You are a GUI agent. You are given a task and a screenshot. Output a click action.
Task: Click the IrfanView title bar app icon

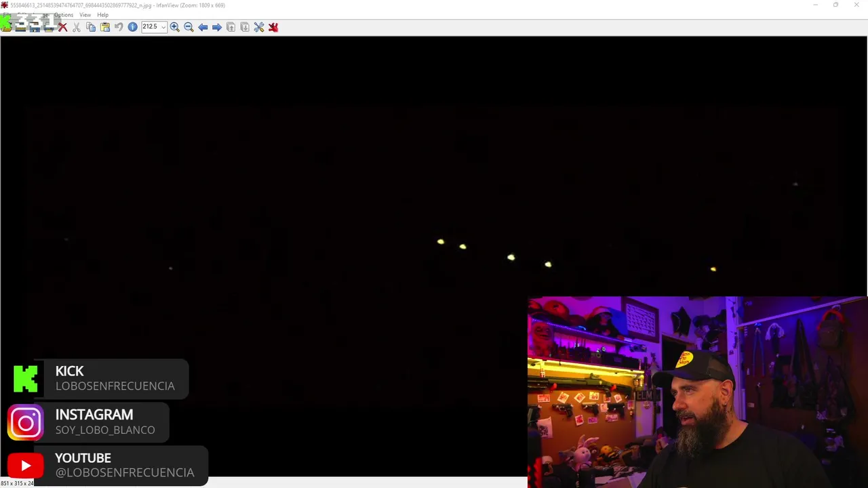click(5, 5)
